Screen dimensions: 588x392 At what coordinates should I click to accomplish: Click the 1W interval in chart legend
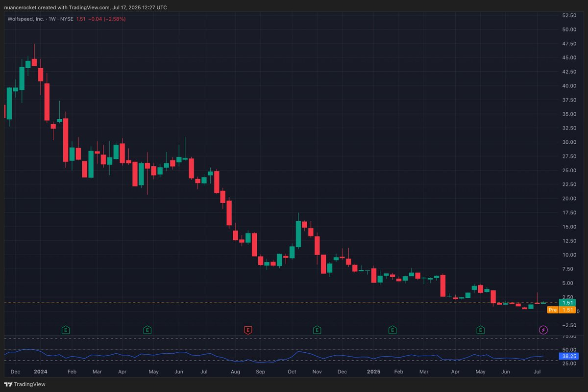click(52, 19)
